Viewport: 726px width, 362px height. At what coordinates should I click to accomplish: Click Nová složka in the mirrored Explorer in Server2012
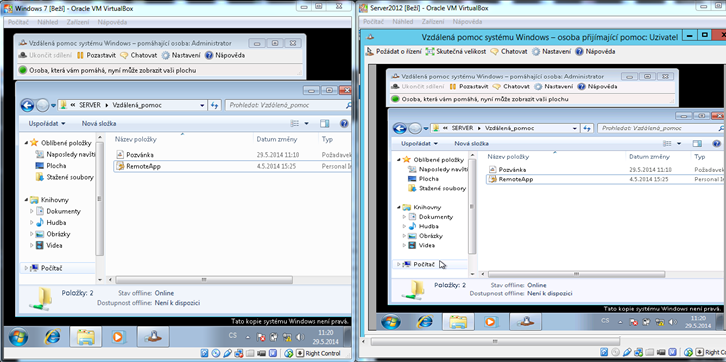click(x=471, y=144)
